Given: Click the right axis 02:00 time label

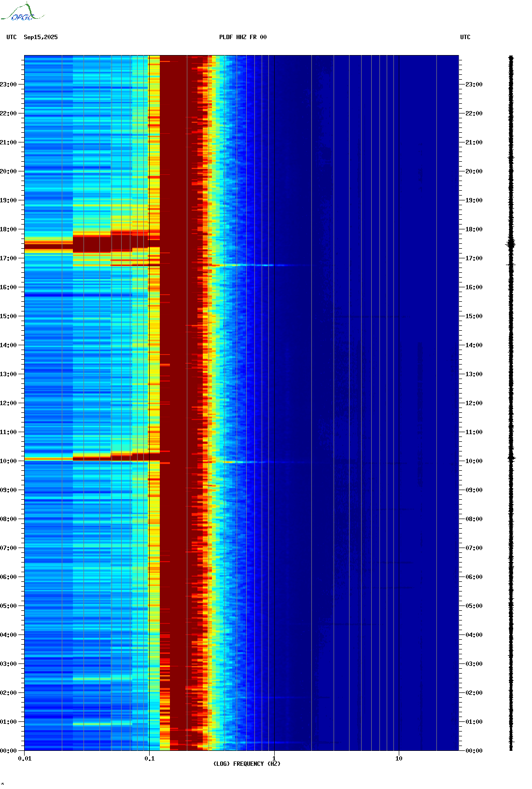Looking at the screenshot, I should point(474,693).
